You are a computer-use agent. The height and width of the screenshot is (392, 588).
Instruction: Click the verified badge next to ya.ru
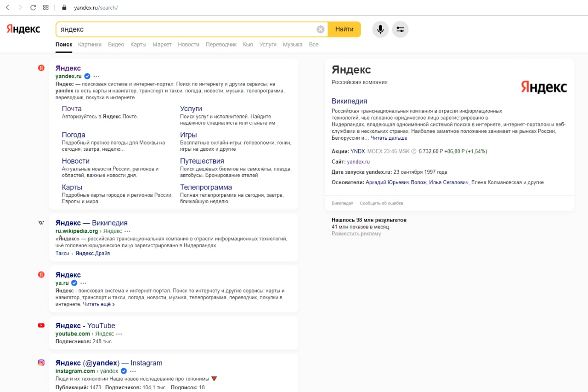pos(74,283)
